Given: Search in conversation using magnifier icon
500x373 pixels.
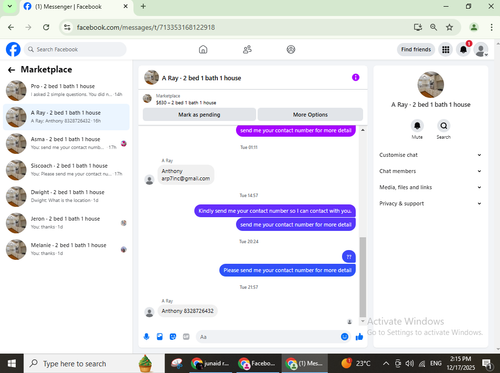Looking at the screenshot, I should pyautogui.click(x=443, y=126).
